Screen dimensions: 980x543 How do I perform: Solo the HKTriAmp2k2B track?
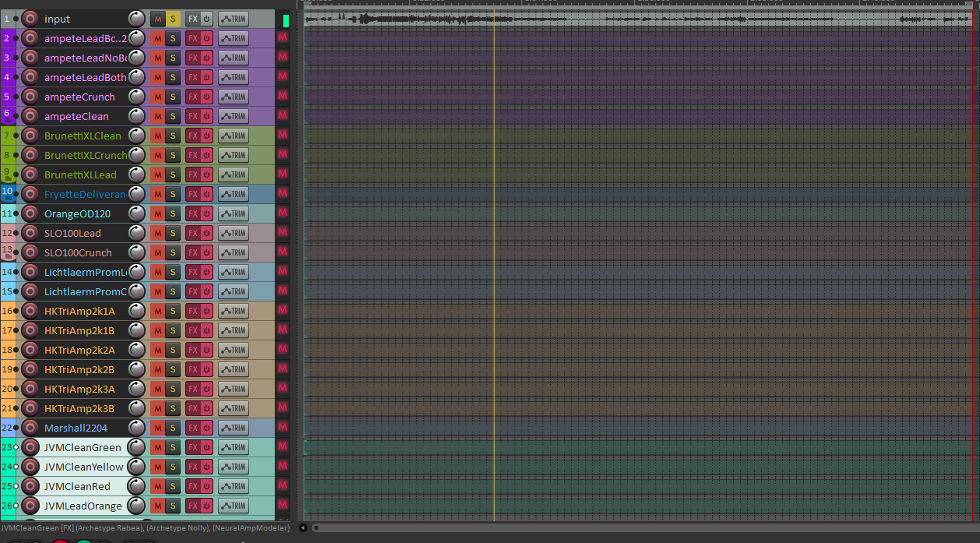[173, 369]
